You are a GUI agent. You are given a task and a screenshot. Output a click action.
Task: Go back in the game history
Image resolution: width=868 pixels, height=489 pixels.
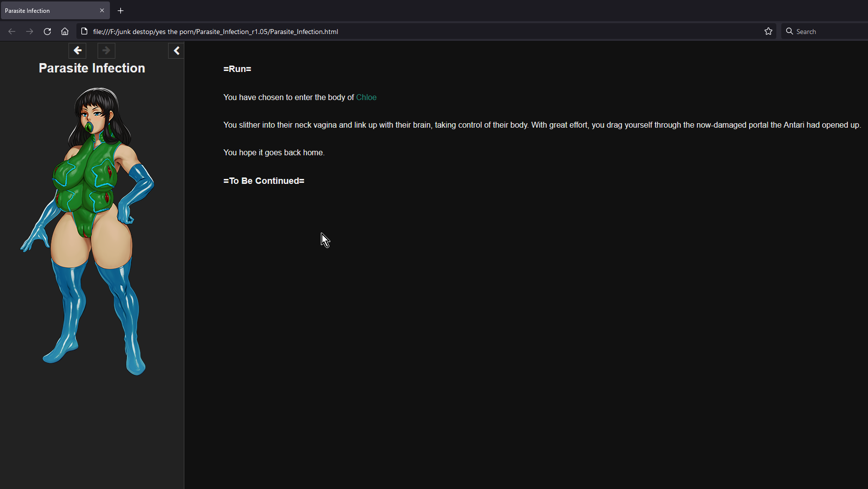[x=77, y=50]
